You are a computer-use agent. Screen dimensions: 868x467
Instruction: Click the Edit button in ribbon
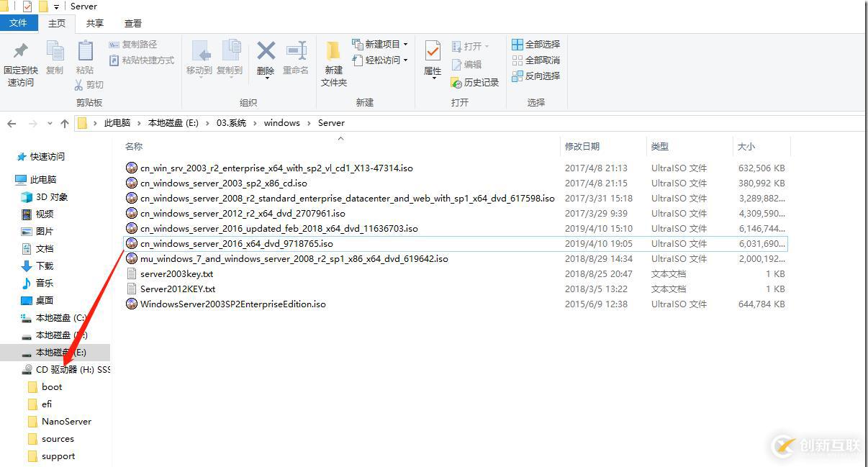coord(466,64)
